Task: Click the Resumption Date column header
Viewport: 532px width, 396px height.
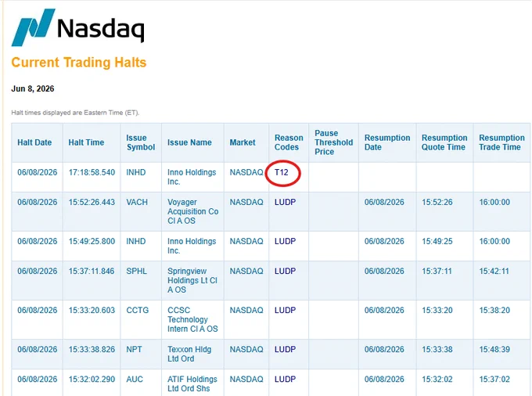Action: (x=387, y=142)
